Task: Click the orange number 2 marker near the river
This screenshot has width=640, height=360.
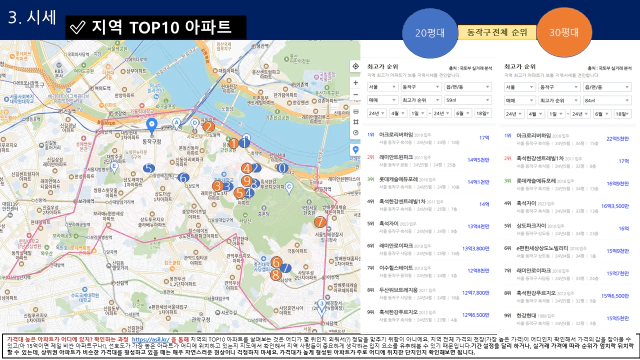Action: click(x=208, y=127)
